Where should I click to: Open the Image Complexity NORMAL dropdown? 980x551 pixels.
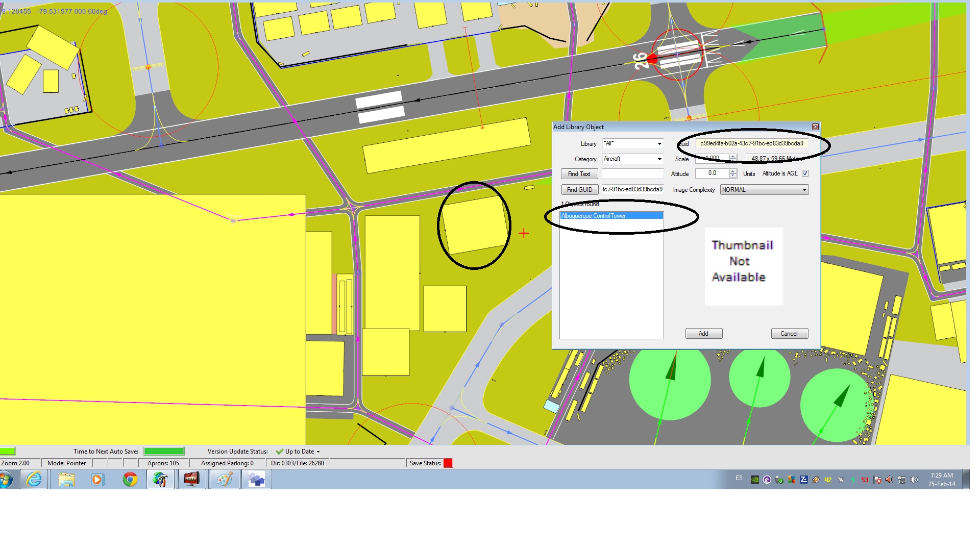coord(804,190)
